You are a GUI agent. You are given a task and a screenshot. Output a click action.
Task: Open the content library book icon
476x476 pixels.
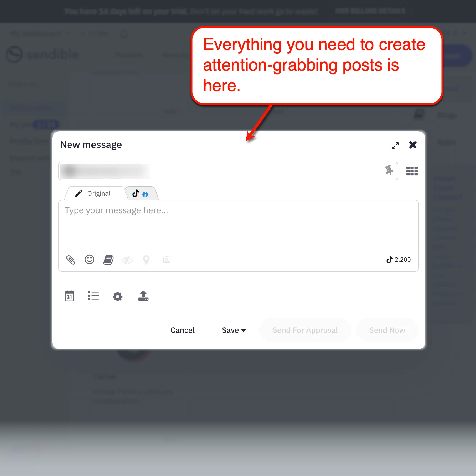[x=108, y=260]
